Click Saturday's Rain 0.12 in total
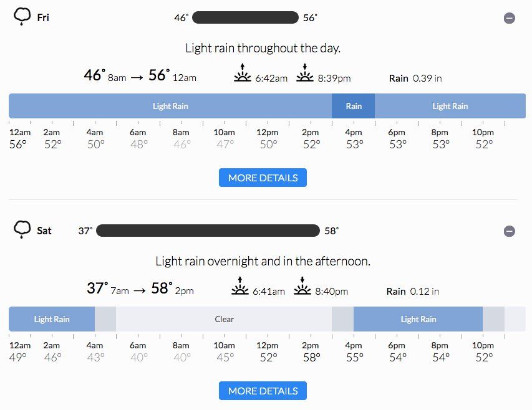Image resolution: width=532 pixels, height=410 pixels. click(413, 291)
